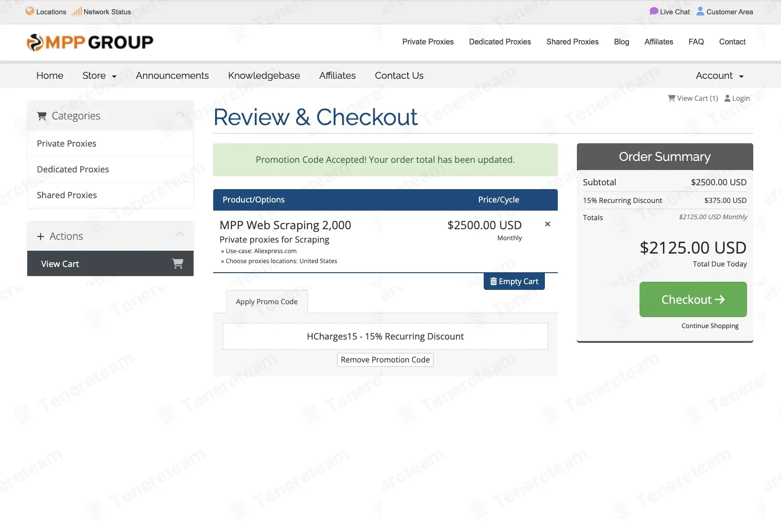Open the Account dropdown menu
The width and height of the screenshot is (781, 532).
pos(719,75)
